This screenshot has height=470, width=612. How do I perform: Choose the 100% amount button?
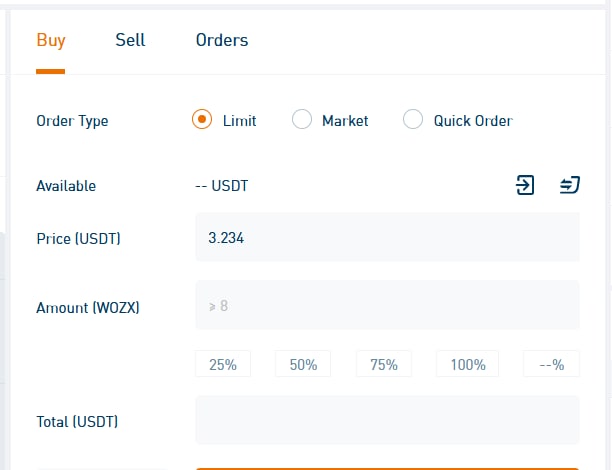(x=468, y=364)
